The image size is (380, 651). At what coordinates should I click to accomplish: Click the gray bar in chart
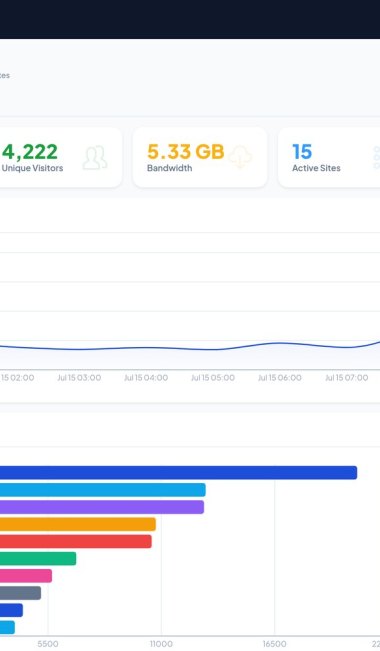[20, 593]
